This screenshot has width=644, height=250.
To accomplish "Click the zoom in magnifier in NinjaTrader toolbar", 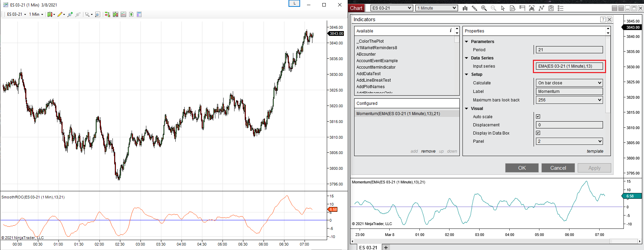I will (x=484, y=8).
